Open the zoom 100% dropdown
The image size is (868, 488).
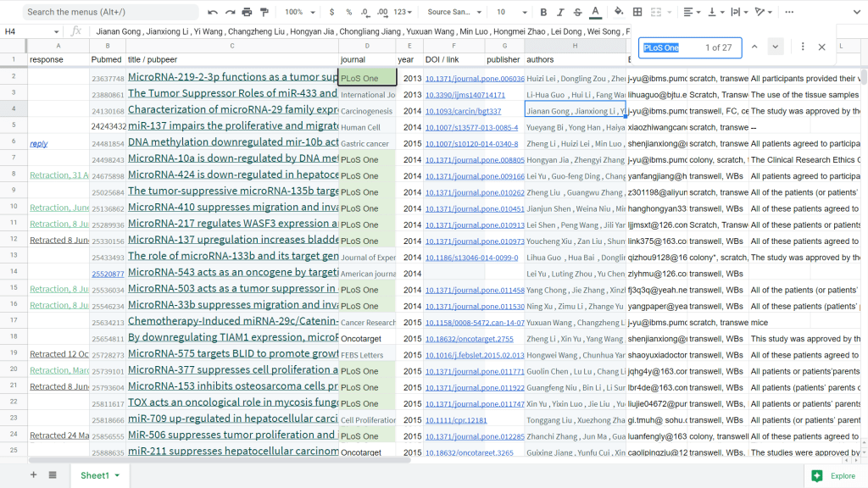click(299, 12)
